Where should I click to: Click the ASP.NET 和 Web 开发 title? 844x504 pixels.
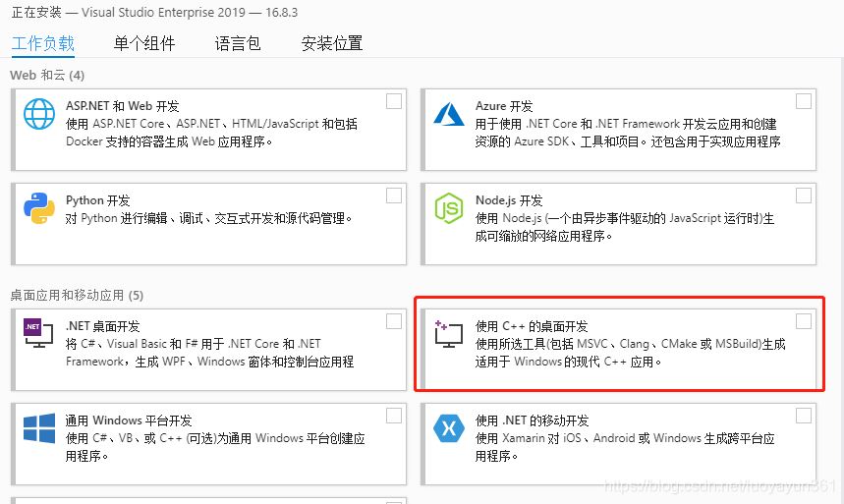[122, 106]
